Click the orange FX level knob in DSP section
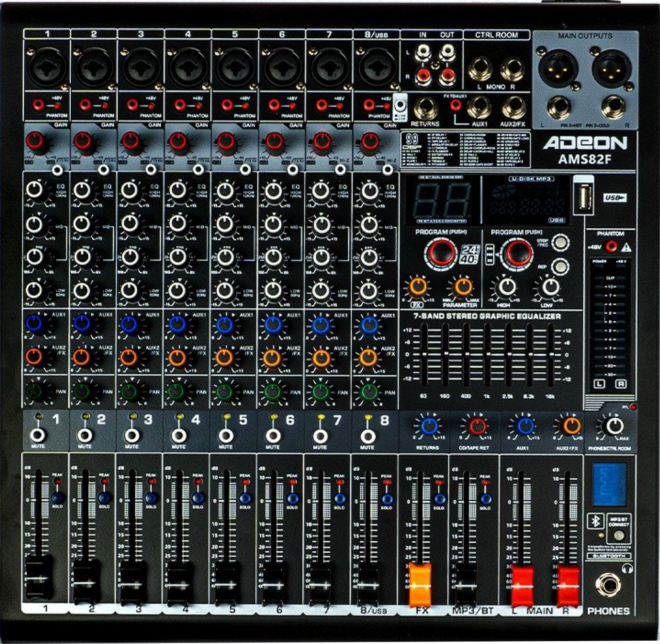 tap(418, 287)
